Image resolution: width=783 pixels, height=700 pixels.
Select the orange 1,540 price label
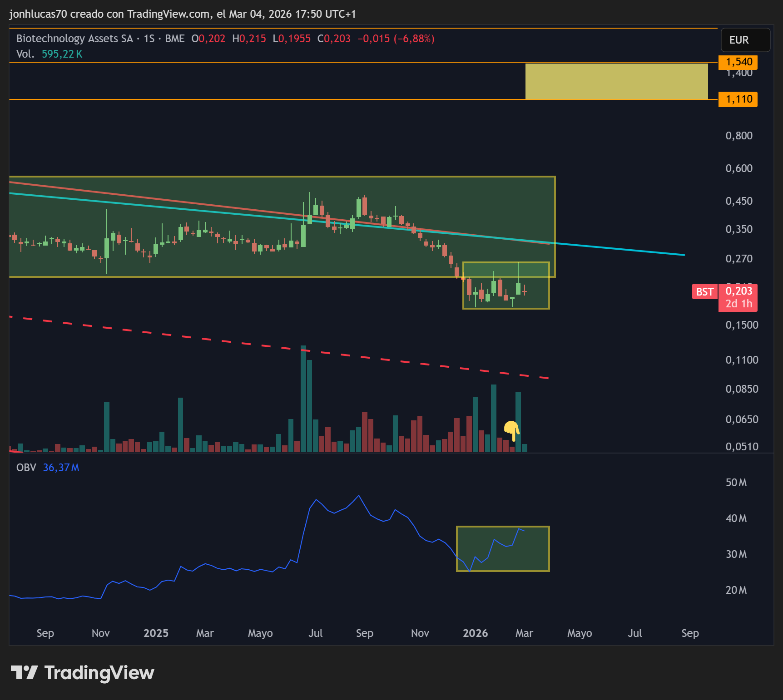click(738, 62)
